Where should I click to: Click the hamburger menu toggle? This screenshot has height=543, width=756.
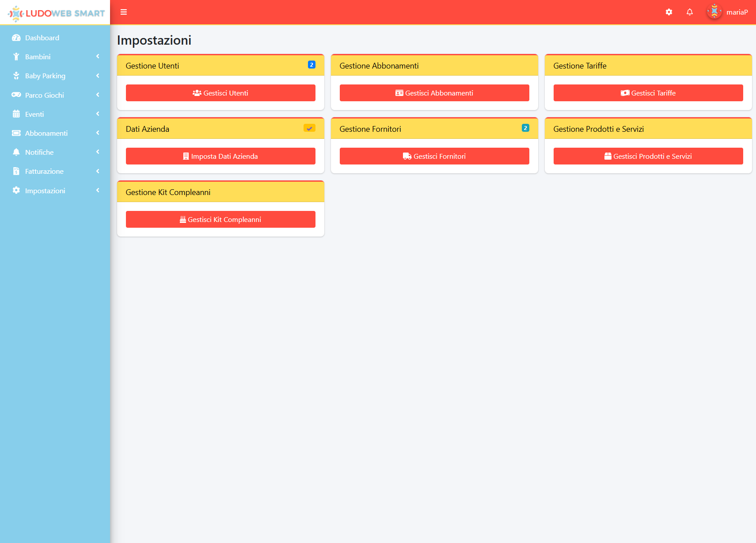pos(123,12)
